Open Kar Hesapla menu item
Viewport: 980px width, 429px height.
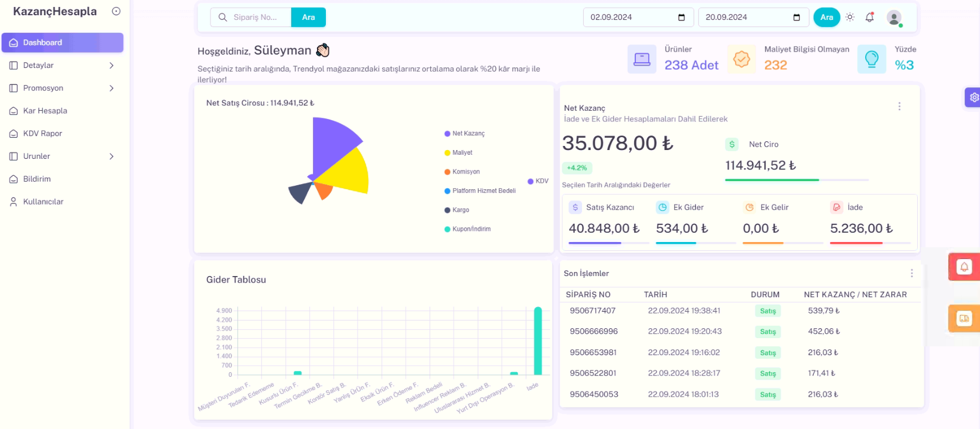pyautogui.click(x=62, y=111)
